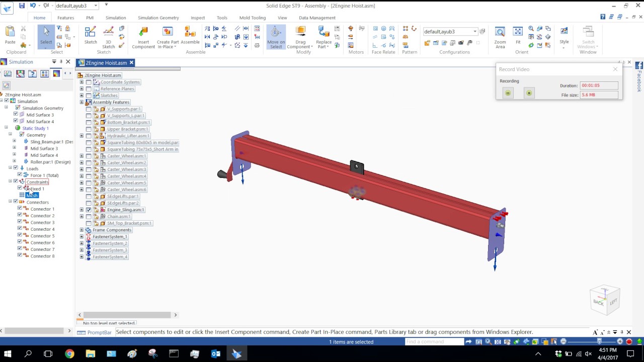The width and height of the screenshot is (644, 362).
Task: Click the Find a command search box
Action: (435, 342)
